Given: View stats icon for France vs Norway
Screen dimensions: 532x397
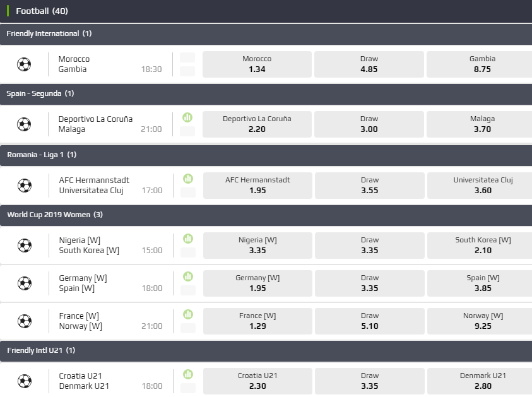Looking at the screenshot, I should (187, 314).
